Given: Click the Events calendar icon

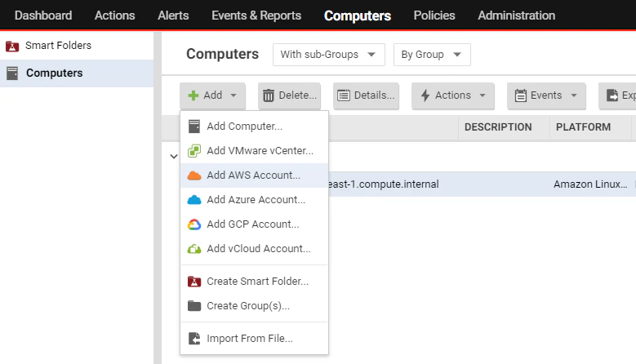Looking at the screenshot, I should [x=520, y=95].
